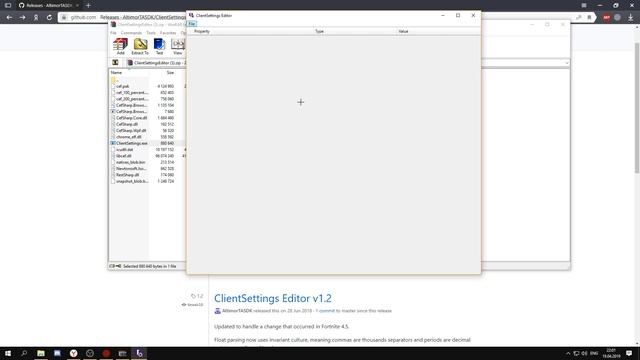Click the ClientSettings Editor v1.2 release link
Viewport: 640px width, 360px height.
273,298
